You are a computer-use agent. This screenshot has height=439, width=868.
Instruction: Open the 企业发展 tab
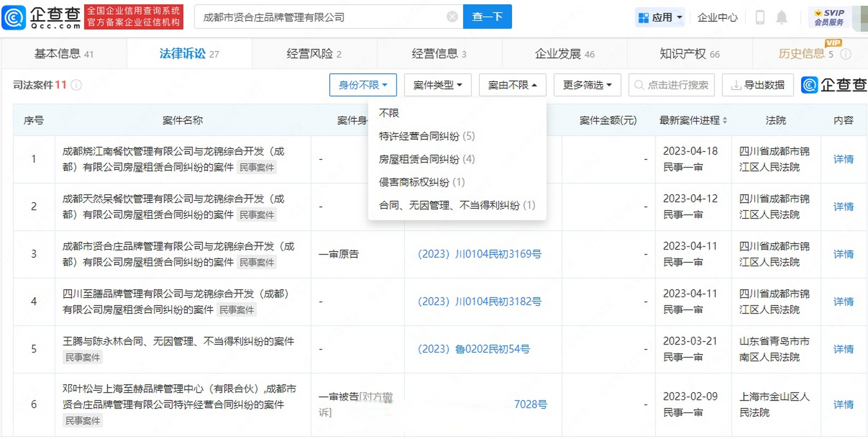(x=565, y=54)
